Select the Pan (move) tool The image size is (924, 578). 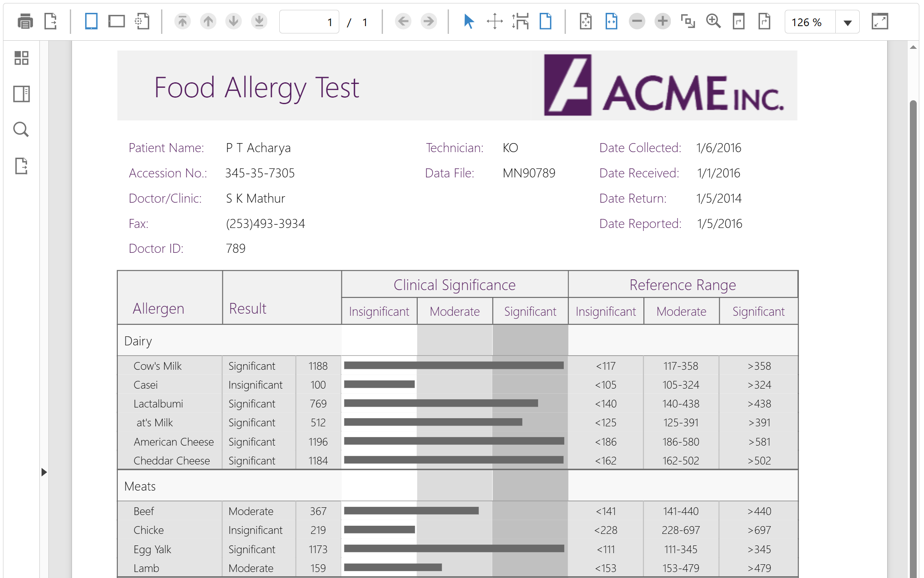click(x=494, y=21)
